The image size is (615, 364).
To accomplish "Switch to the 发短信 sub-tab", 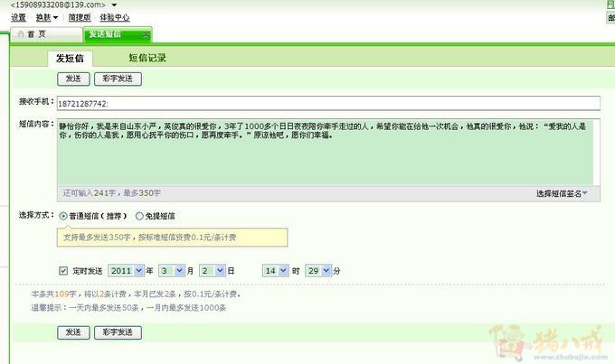I will click(70, 59).
